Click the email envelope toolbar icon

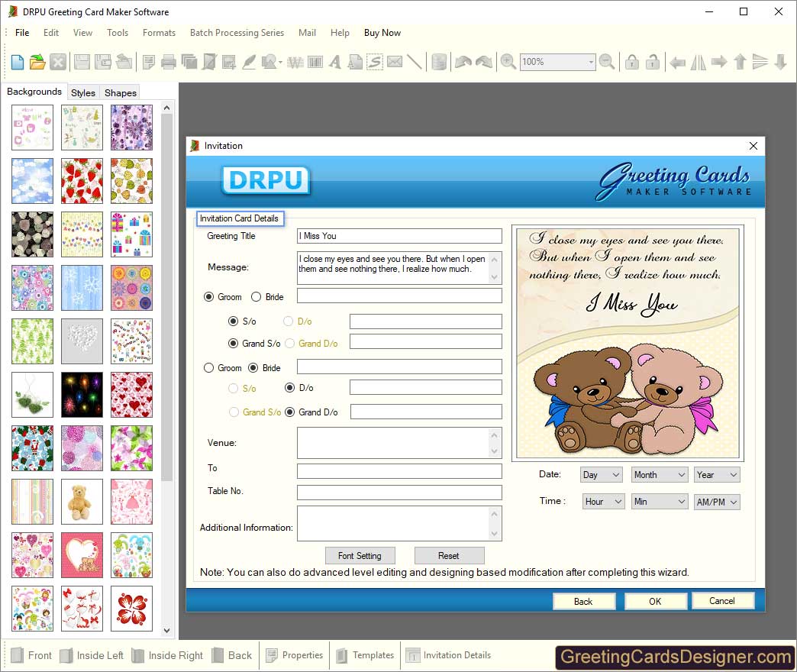pos(395,62)
